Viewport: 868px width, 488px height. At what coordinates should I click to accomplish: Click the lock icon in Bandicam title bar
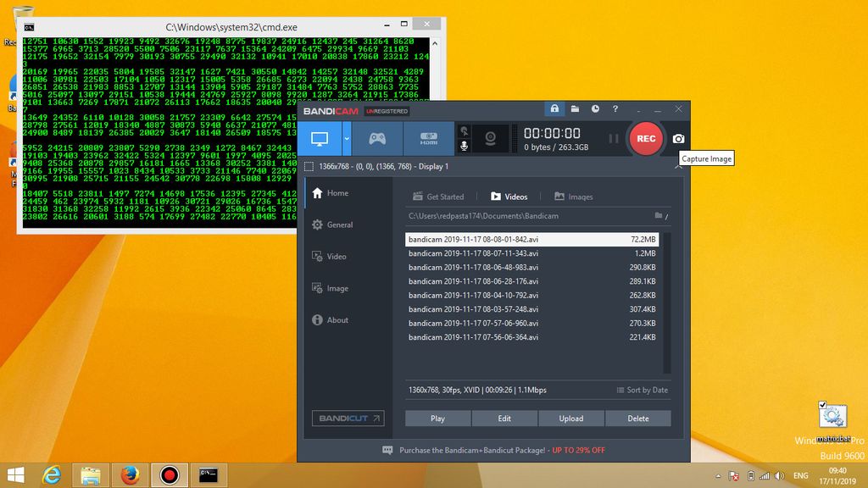(554, 109)
